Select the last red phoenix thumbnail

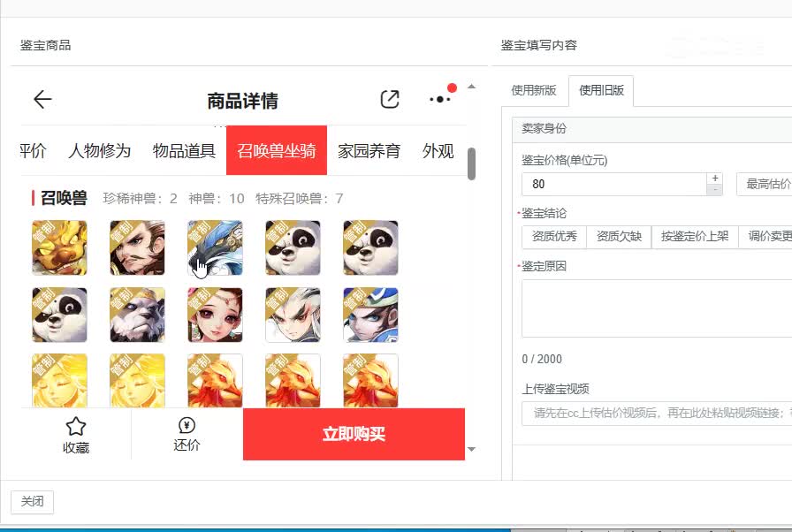(370, 381)
